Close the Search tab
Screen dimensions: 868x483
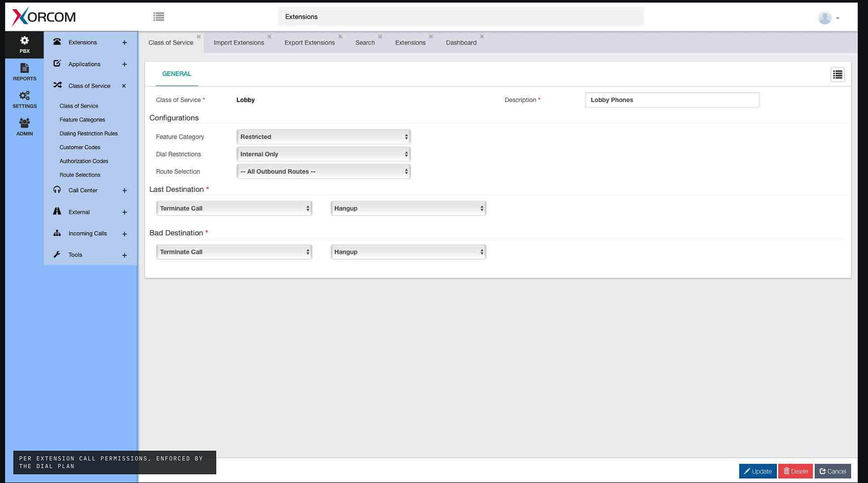[x=380, y=36]
